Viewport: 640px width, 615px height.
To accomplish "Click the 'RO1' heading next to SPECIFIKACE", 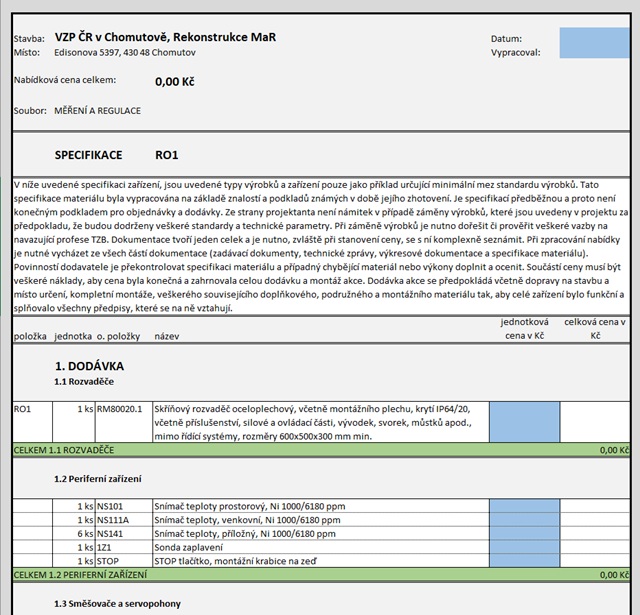I will pos(167,155).
